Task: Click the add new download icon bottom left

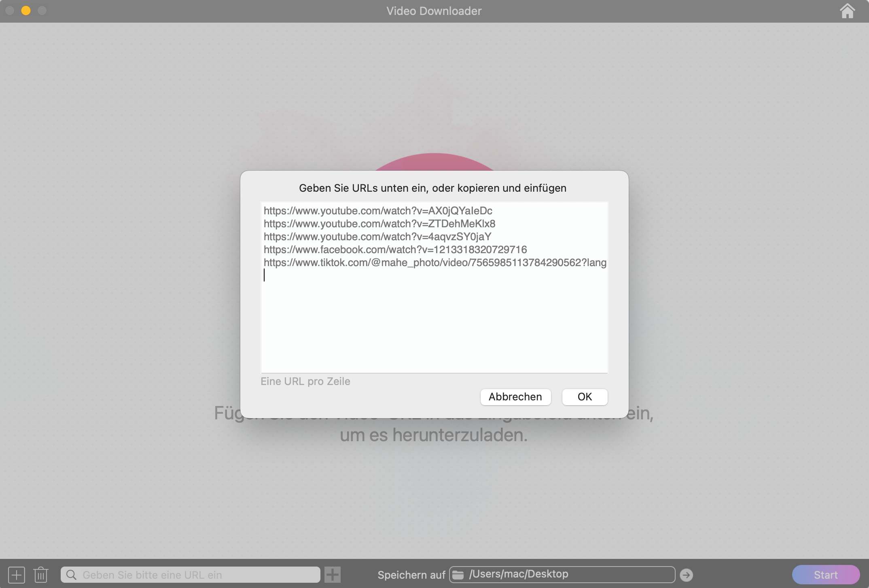Action: tap(16, 574)
